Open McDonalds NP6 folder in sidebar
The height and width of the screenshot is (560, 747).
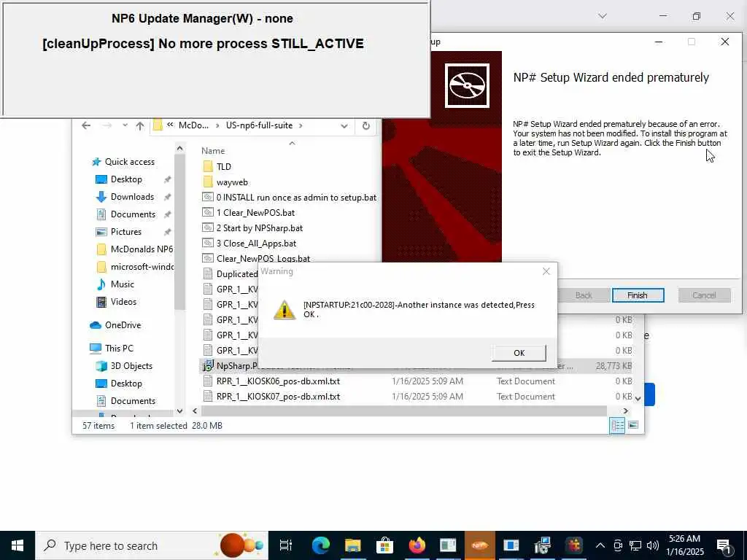pyautogui.click(x=135, y=249)
